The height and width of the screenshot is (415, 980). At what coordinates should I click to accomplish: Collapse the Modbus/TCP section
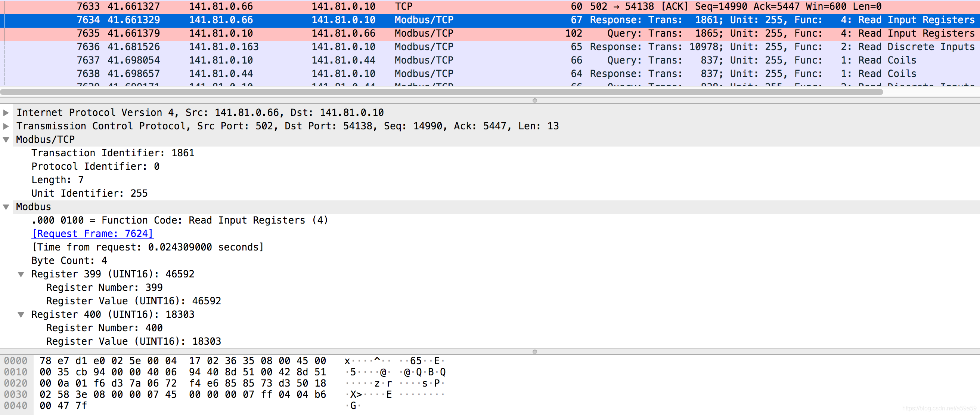pos(6,140)
